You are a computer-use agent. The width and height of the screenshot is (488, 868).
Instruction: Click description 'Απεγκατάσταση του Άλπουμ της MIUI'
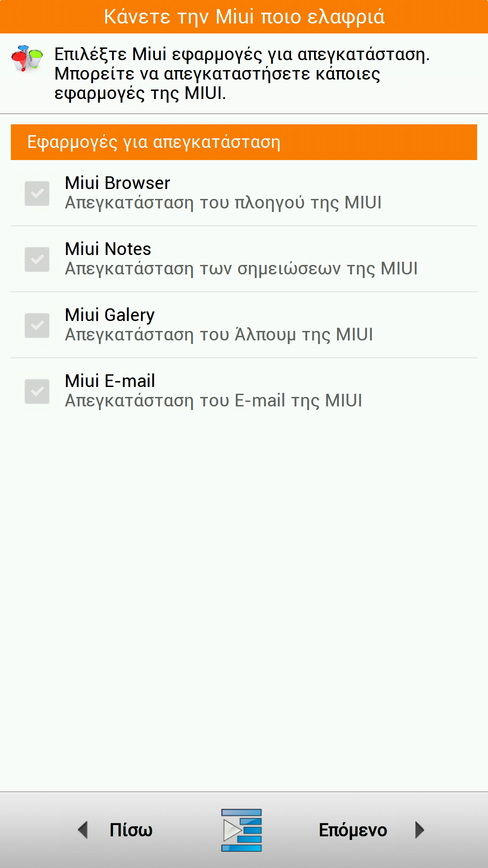point(219,335)
